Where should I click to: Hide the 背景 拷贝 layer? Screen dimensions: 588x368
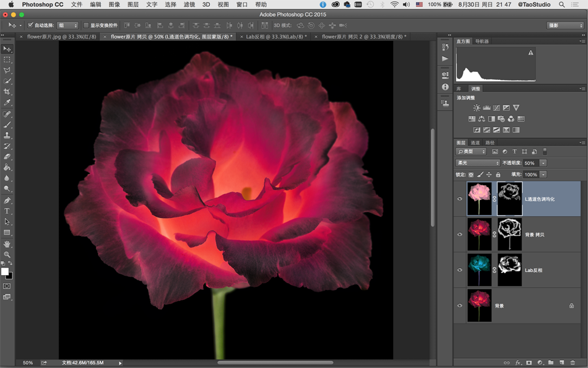[460, 234]
